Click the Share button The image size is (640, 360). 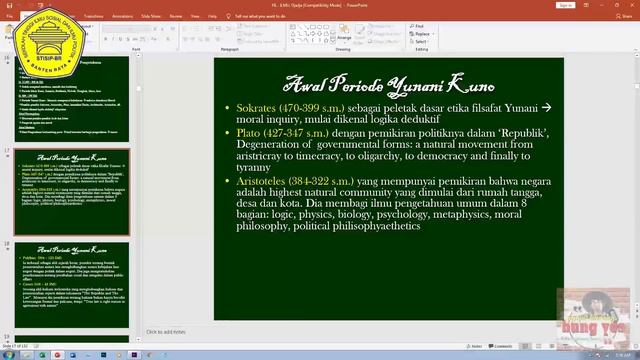[x=624, y=16]
